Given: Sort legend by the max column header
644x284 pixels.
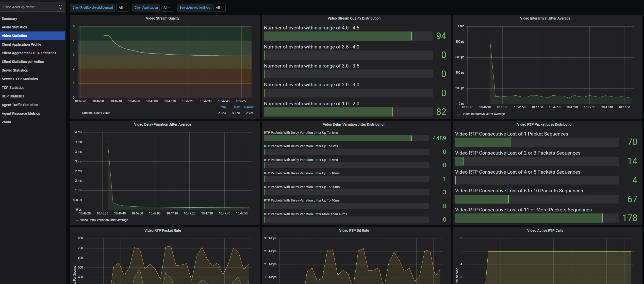Looking at the screenshot, I should [x=236, y=107].
